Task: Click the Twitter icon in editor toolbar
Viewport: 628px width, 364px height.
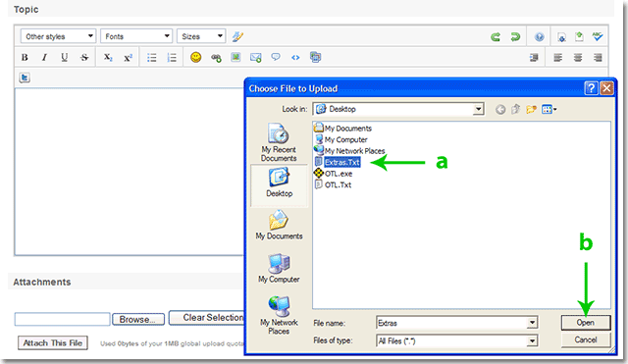Action: pos(25,78)
